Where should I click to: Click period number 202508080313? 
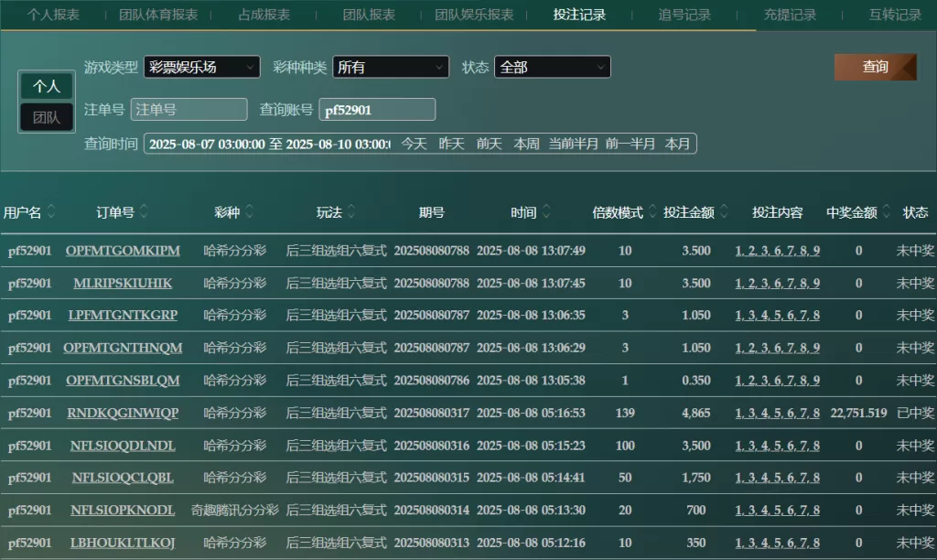tap(432, 543)
